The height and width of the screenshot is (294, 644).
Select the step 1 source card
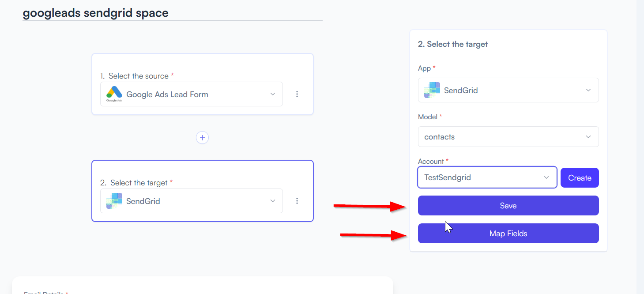[x=203, y=84]
